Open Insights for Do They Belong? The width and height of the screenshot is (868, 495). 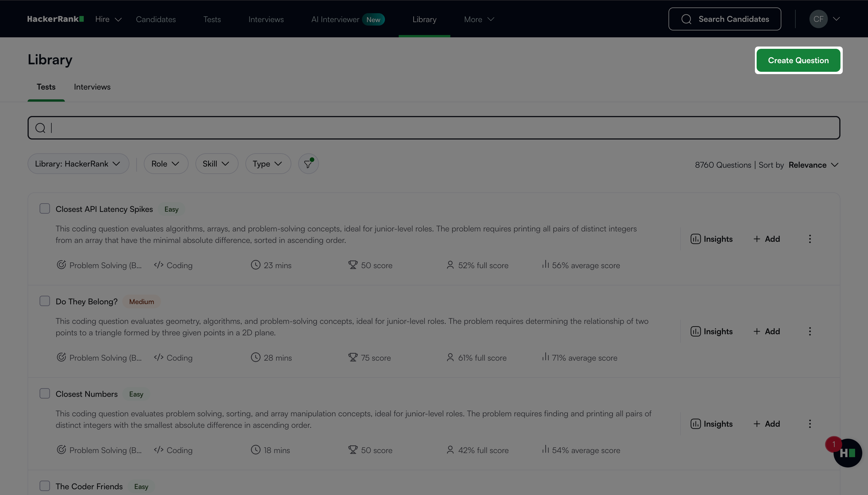(711, 331)
